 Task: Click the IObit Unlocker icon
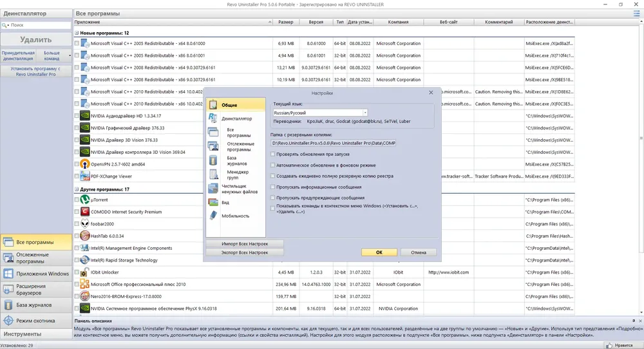85,272
